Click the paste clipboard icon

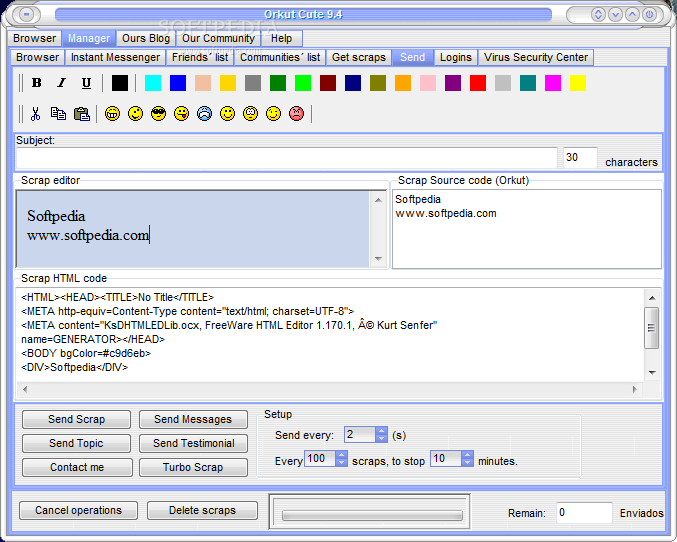(82, 114)
